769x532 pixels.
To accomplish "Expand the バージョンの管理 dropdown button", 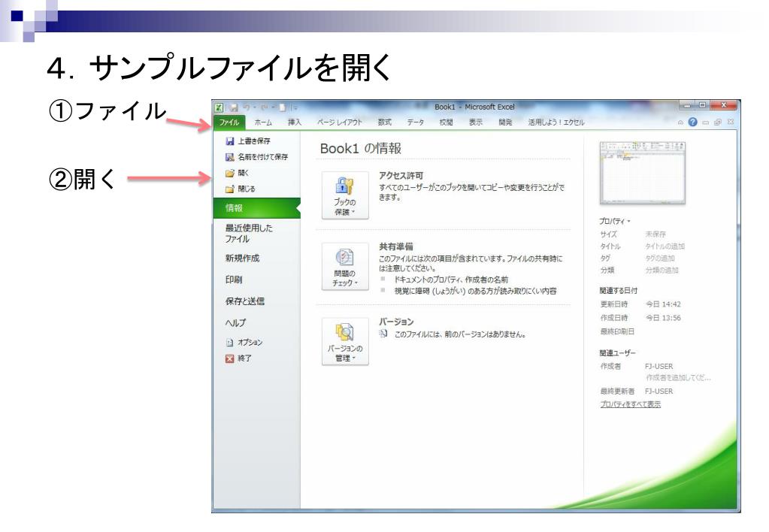I will coord(345,341).
